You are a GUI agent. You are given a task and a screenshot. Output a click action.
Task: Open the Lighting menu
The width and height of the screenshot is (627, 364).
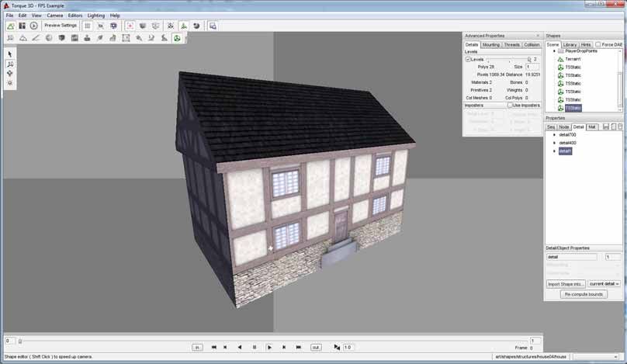[95, 16]
